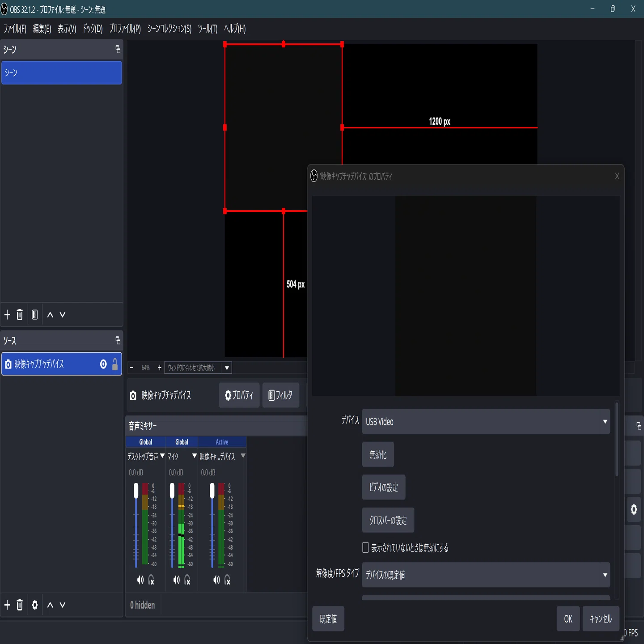Delete selected scene using trash icon
The image size is (644, 644).
tap(20, 315)
